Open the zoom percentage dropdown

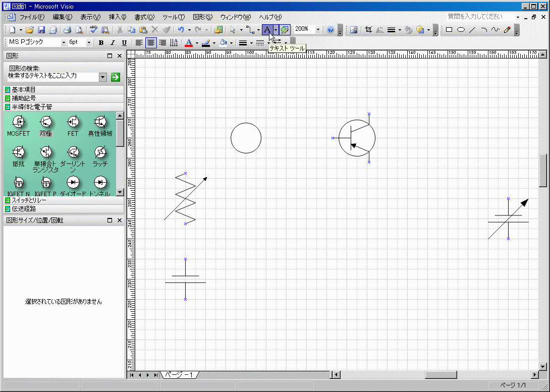318,30
